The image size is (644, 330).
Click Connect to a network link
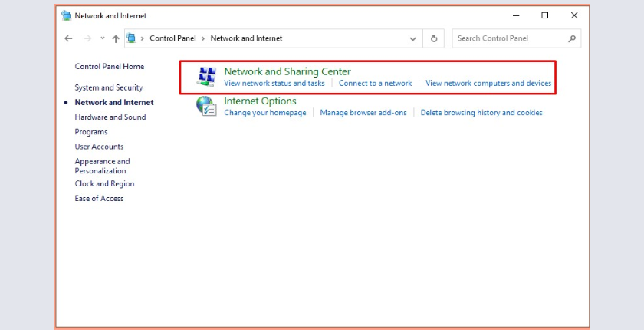[375, 84]
